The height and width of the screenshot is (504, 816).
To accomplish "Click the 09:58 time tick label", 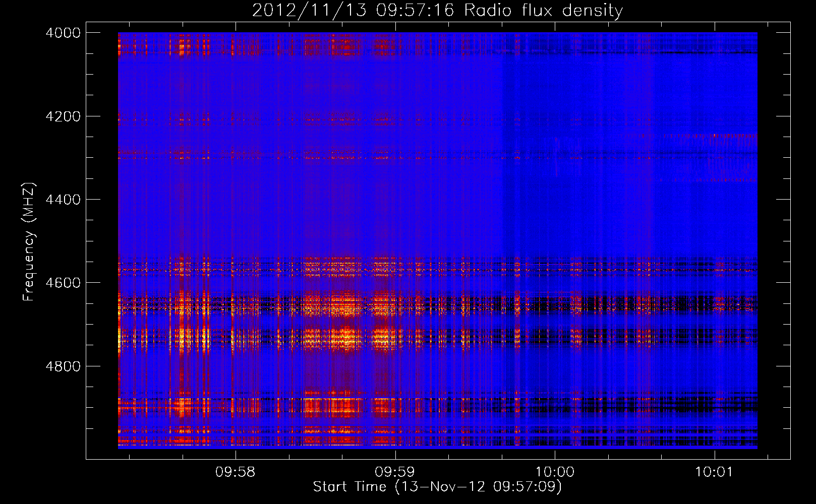I will [236, 472].
